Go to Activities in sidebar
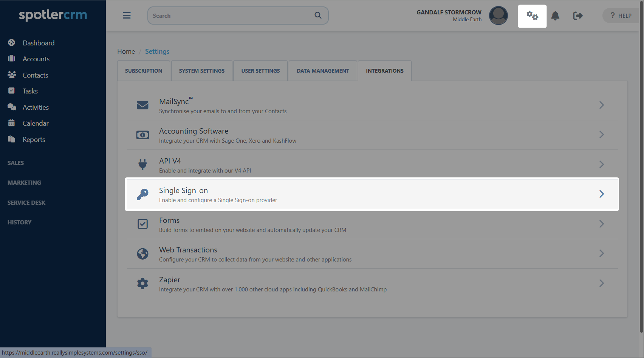 pos(36,107)
